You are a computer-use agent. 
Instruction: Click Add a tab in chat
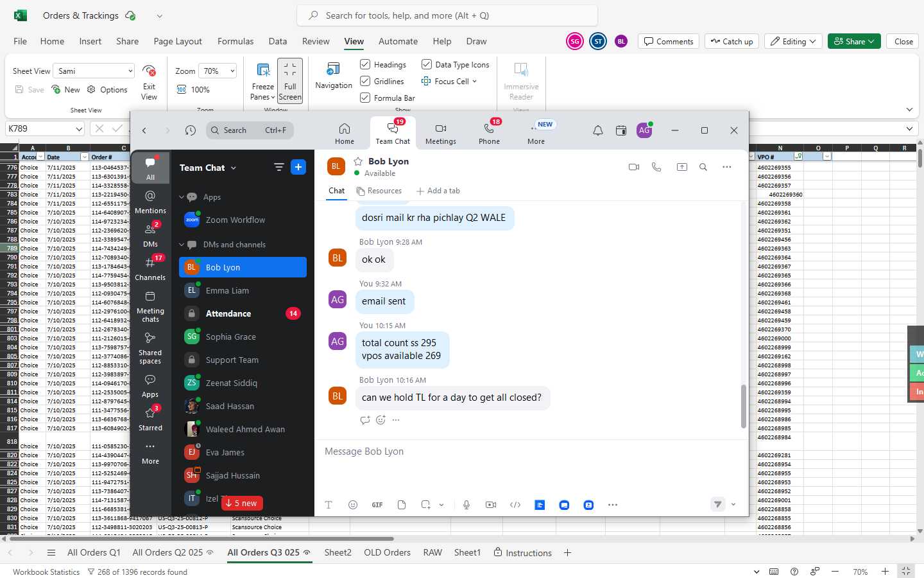(438, 191)
